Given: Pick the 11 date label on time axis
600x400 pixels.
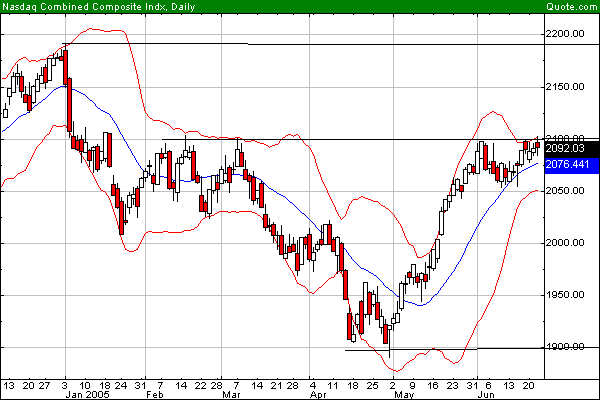Looking at the screenshot, I should coord(333,385).
